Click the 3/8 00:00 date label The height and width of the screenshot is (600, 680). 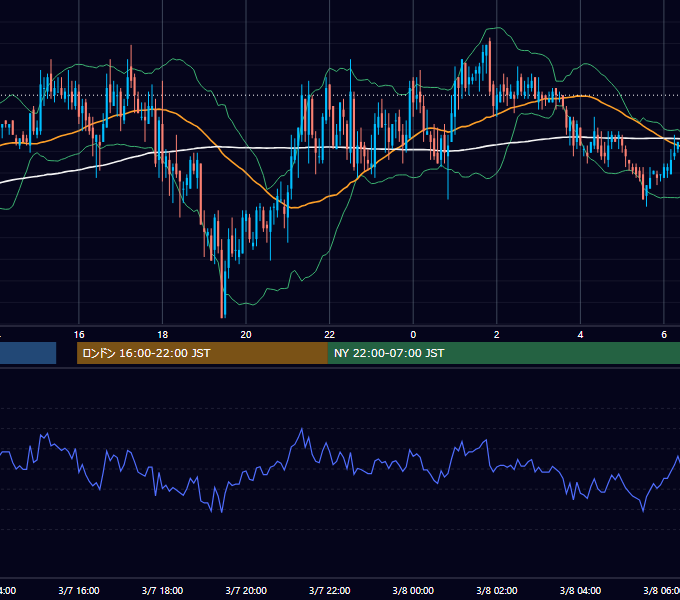(x=413, y=590)
